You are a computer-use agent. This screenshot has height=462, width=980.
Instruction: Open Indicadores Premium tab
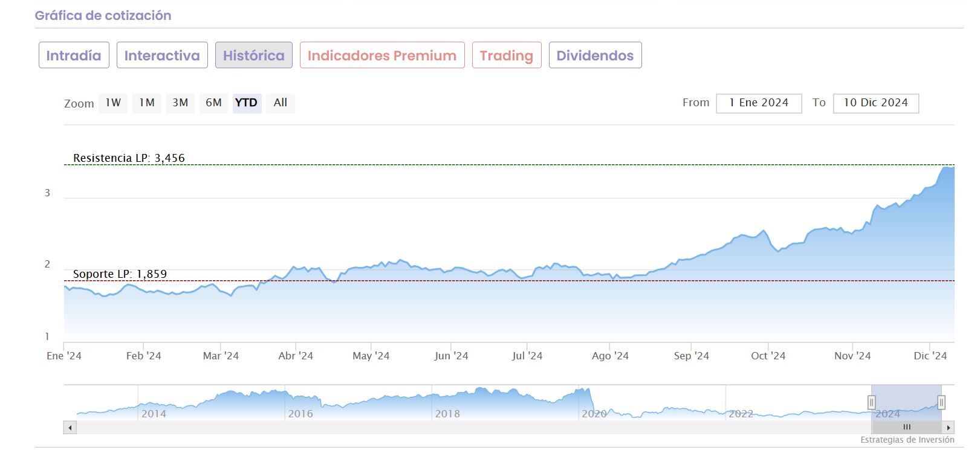pyautogui.click(x=381, y=56)
